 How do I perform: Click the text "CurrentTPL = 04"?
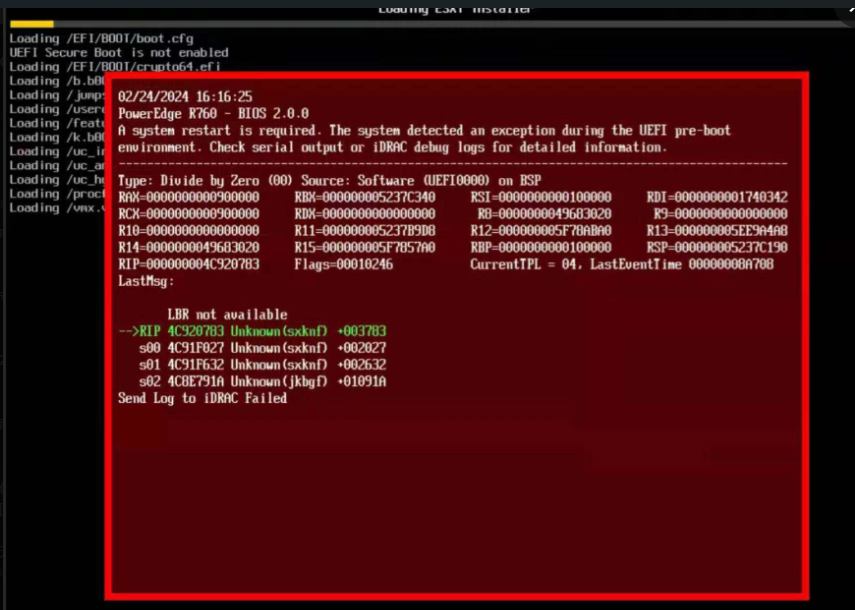click(523, 265)
